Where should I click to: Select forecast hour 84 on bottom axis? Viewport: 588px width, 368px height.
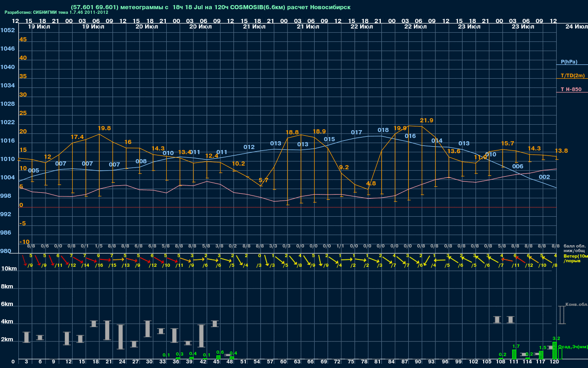click(x=391, y=362)
